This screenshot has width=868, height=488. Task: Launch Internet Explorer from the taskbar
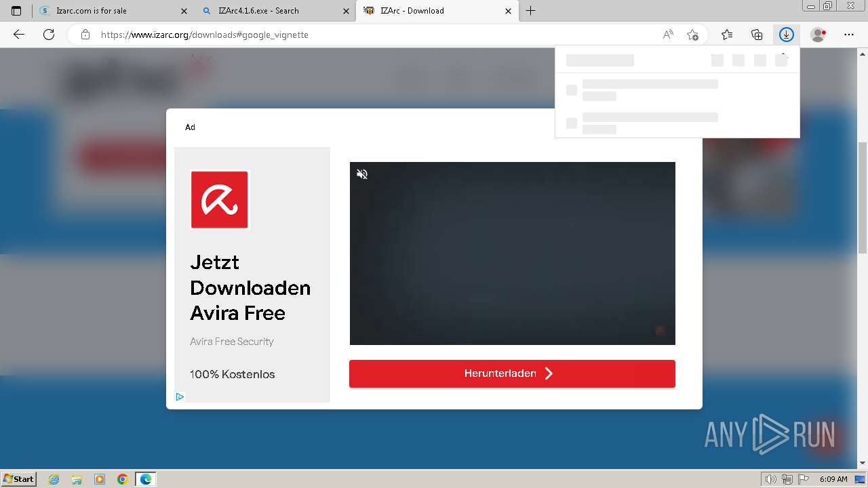(x=54, y=479)
